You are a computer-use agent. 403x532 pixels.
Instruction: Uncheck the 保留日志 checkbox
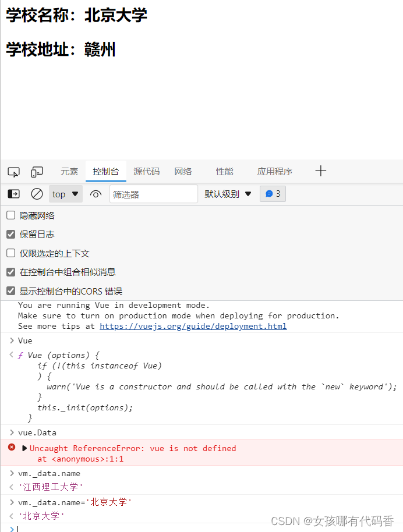pos(11,234)
